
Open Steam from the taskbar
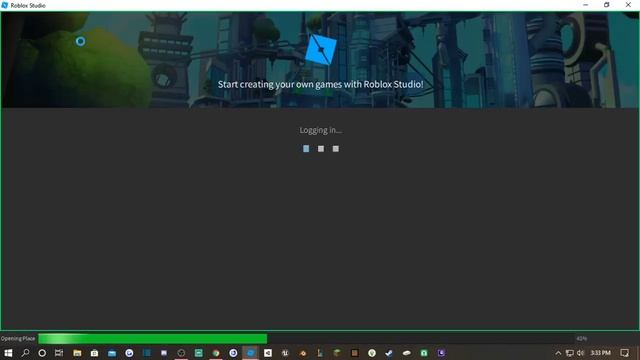389,353
